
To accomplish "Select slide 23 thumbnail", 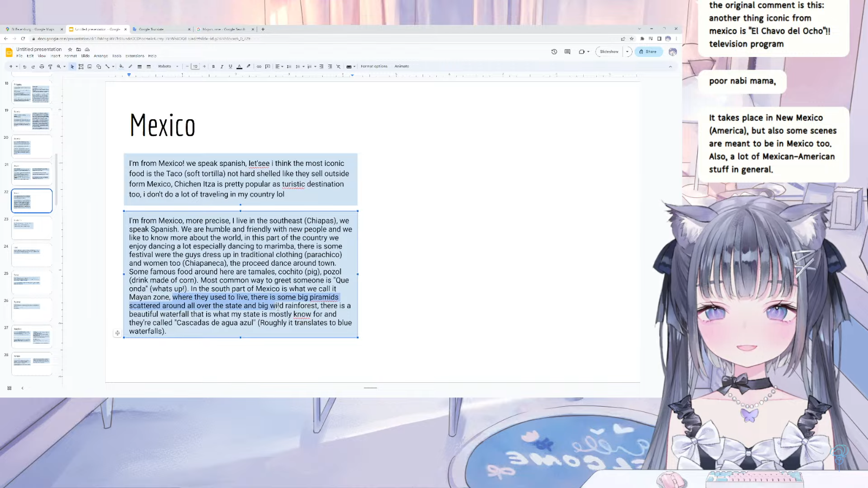I will [32, 228].
